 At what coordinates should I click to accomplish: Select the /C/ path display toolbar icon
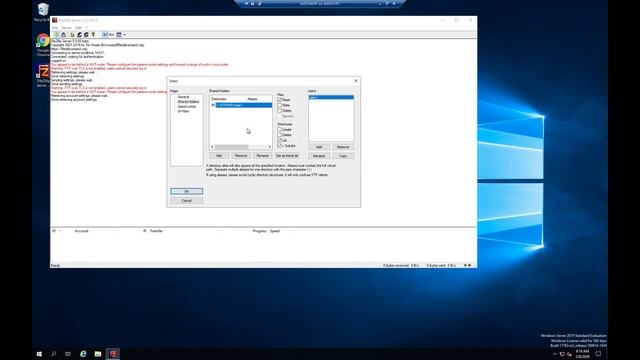coord(105,35)
